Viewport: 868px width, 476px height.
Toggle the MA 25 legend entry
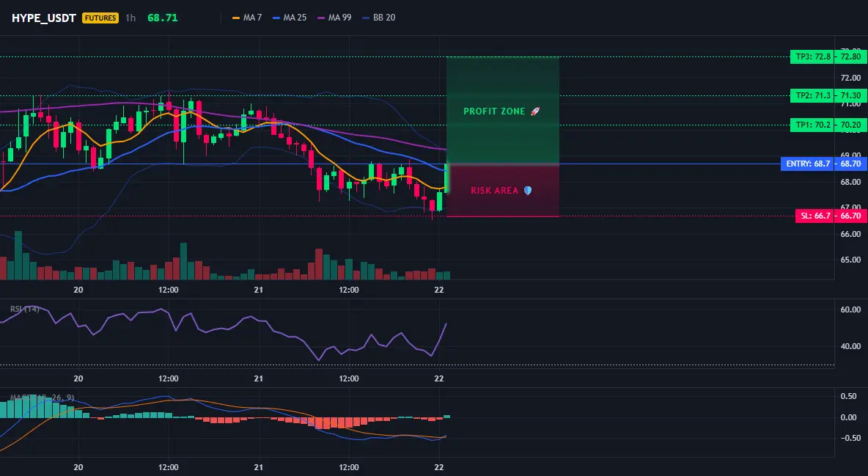(x=290, y=18)
